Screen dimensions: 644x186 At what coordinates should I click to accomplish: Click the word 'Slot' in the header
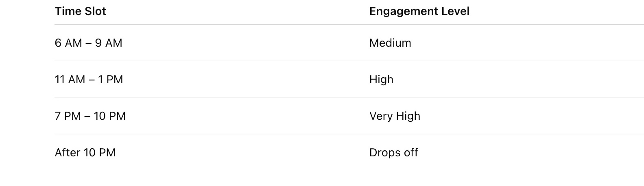[x=95, y=11]
